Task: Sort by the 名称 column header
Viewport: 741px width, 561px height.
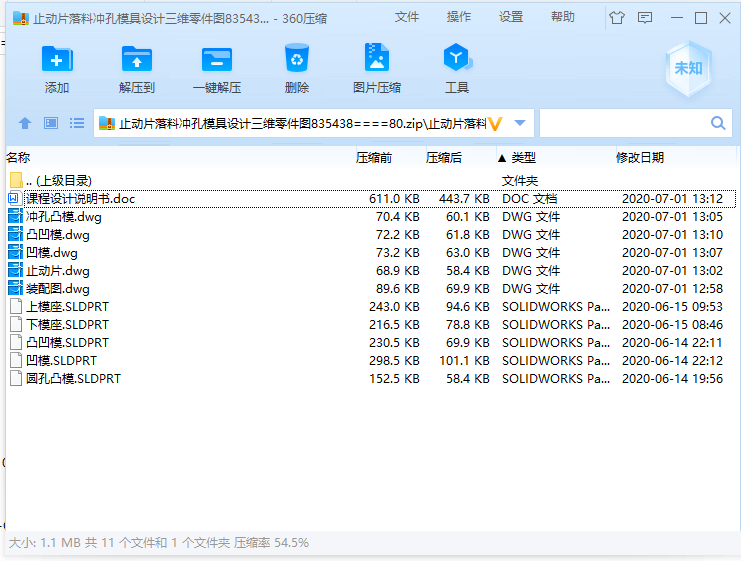Action: [x=18, y=157]
